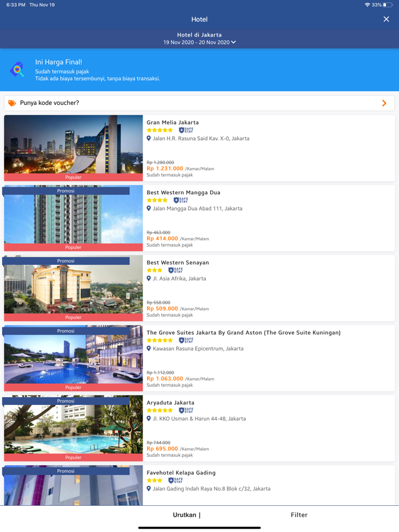Select the Best Western Senayan name

178,263
